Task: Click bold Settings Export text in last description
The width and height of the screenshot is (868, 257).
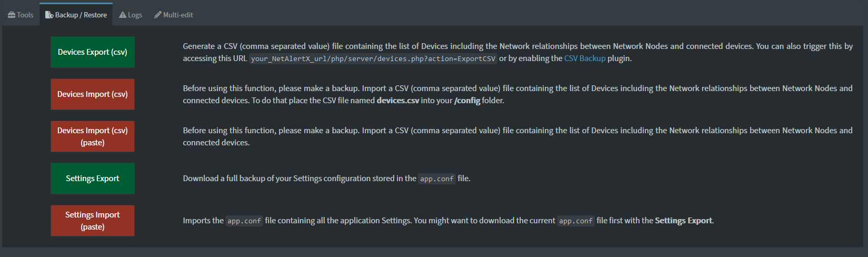Action: coord(683,221)
